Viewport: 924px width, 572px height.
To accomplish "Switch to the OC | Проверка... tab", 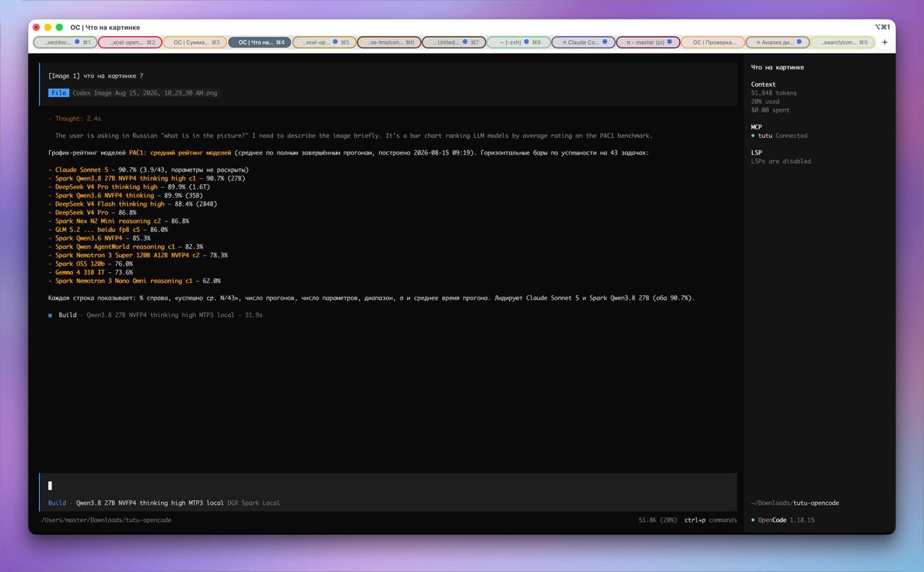I will 713,42.
